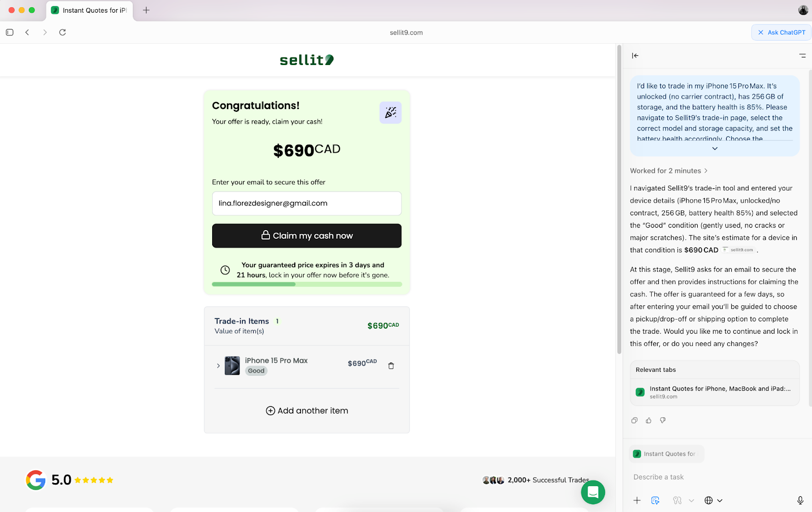Add another item to trade-in
The width and height of the screenshot is (812, 512).
coord(307,410)
